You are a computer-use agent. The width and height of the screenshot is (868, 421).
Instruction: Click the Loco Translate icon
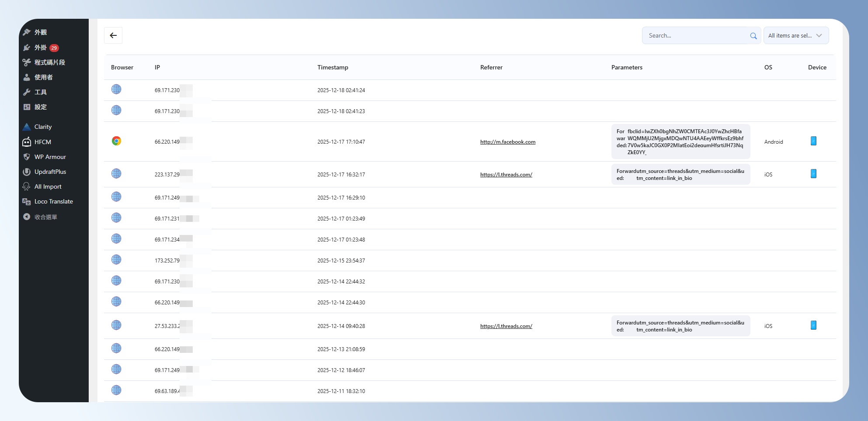click(27, 201)
